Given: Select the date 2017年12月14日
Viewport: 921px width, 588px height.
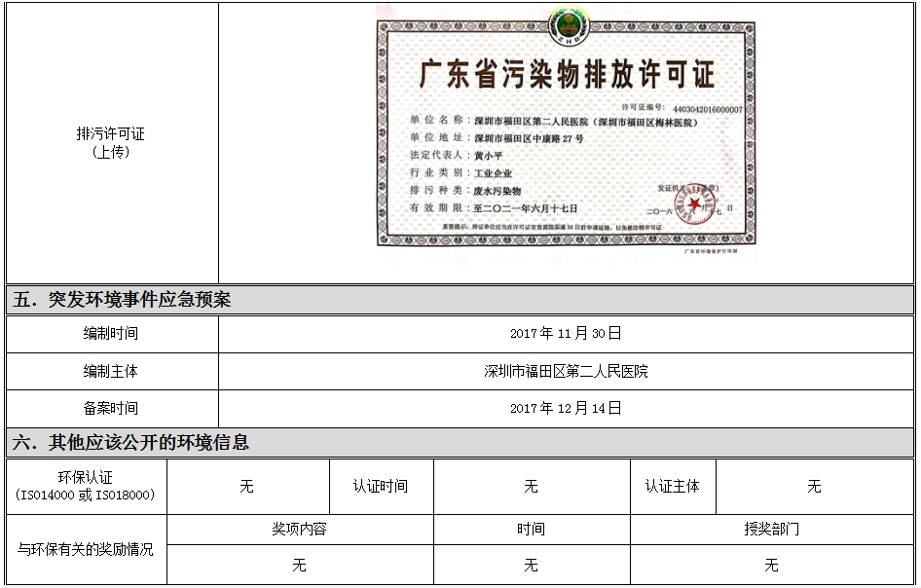Looking at the screenshot, I should pos(566,408).
